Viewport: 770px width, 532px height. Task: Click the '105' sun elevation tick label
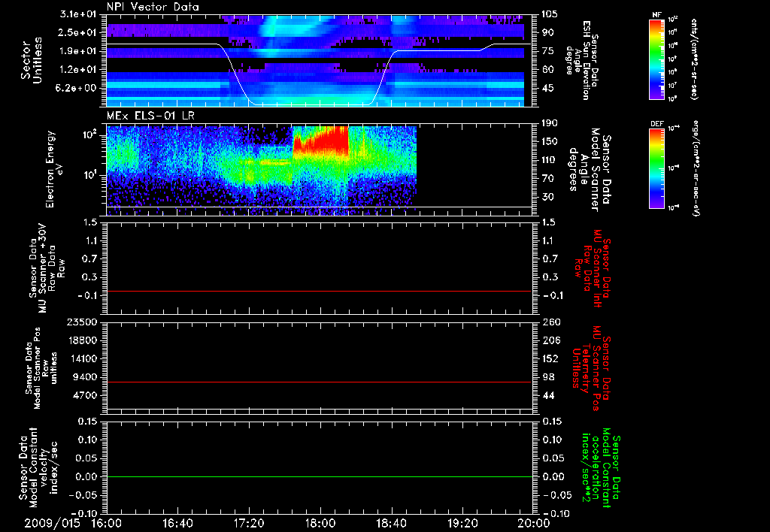550,14
